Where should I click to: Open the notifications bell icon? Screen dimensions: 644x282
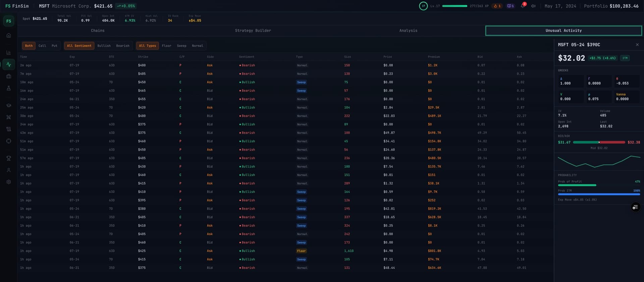(x=523, y=6)
